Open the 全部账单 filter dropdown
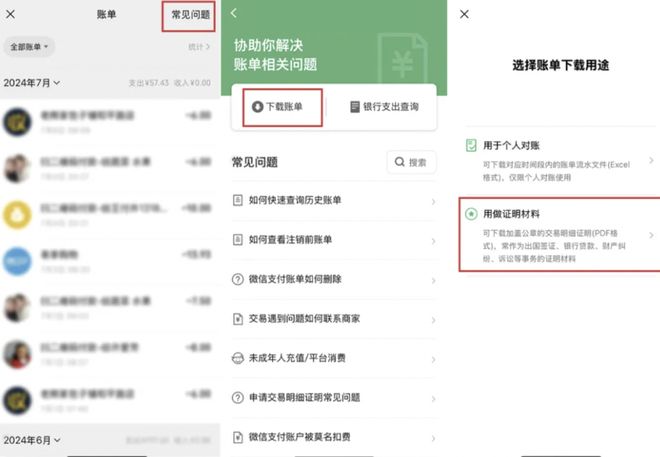 click(29, 47)
